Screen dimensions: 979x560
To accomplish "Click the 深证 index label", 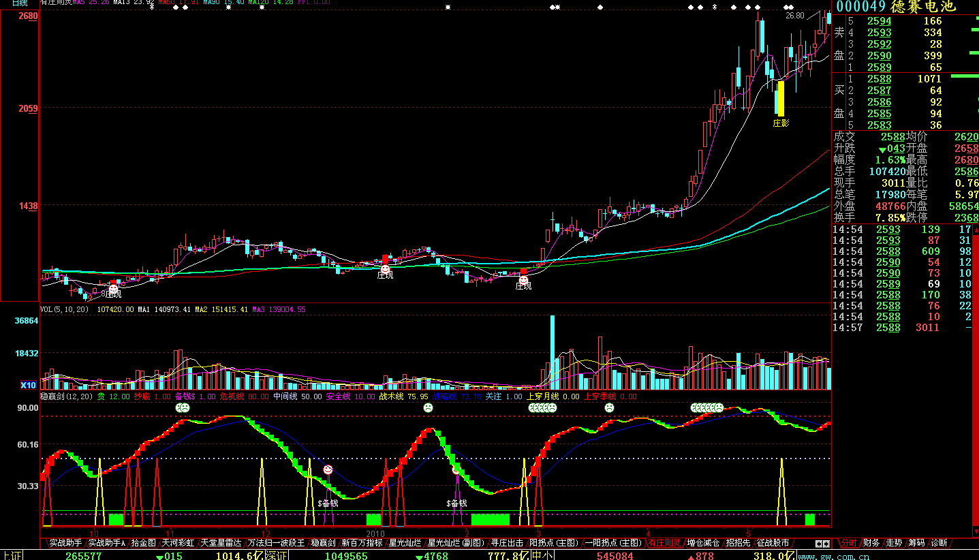I will point(276,555).
